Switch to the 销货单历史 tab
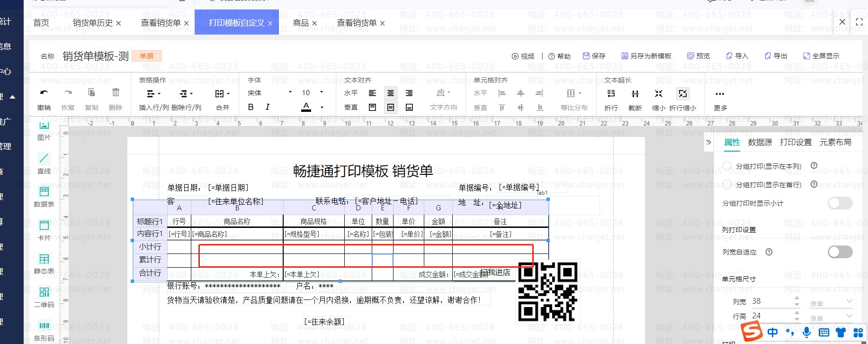The height and width of the screenshot is (344, 868). pyautogui.click(x=93, y=23)
